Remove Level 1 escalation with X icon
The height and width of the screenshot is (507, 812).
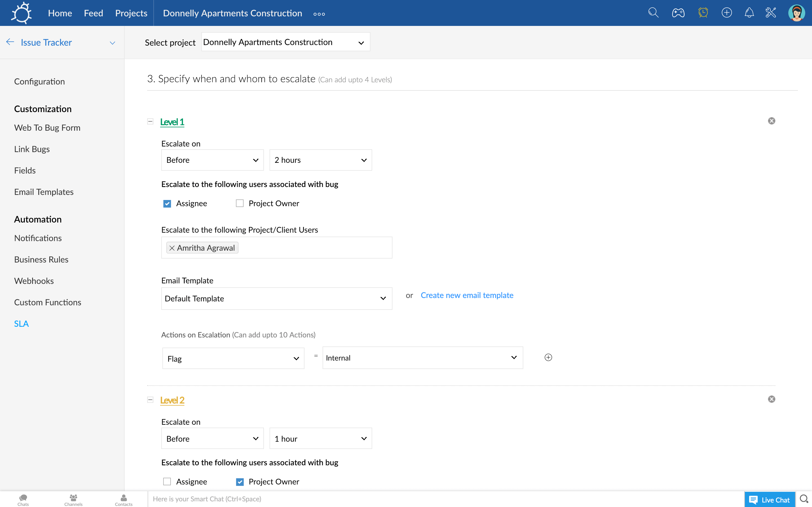pos(771,121)
